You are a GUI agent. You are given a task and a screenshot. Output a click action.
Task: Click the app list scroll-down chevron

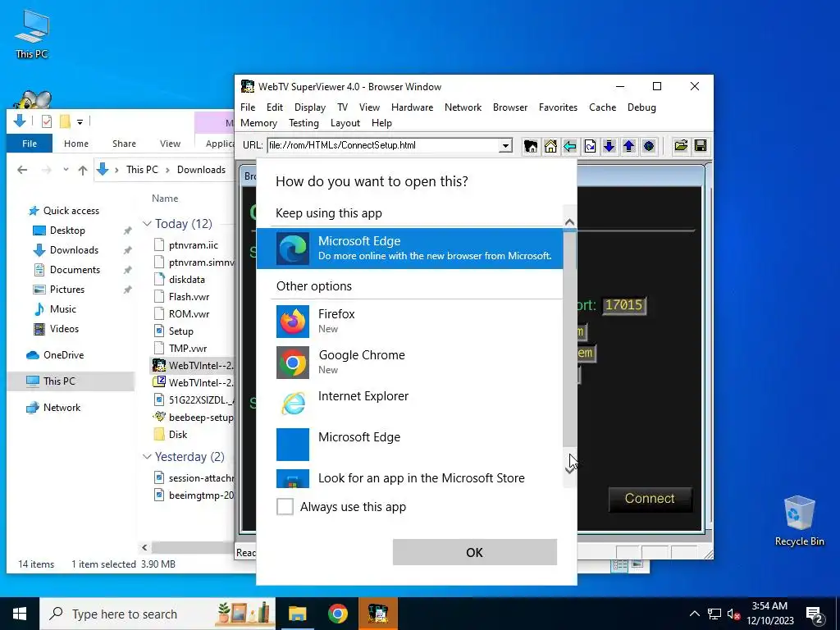569,470
